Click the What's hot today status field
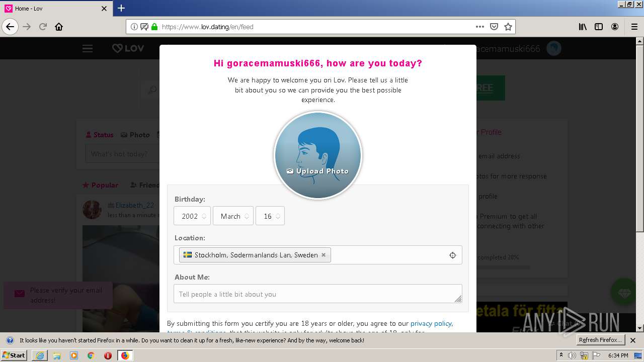Screen dimensions: 644x362 [x=123, y=154]
